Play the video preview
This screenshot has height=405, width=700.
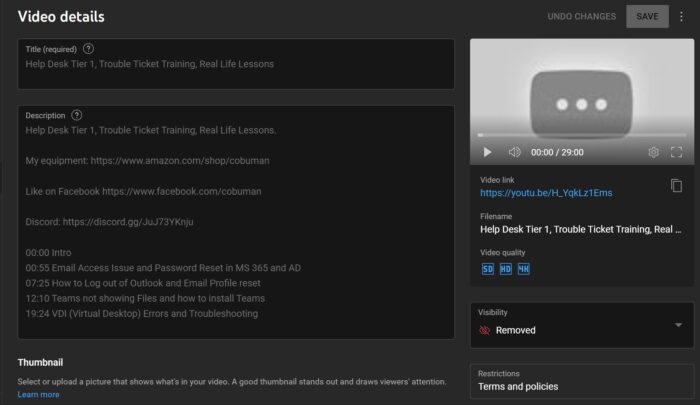coord(488,152)
